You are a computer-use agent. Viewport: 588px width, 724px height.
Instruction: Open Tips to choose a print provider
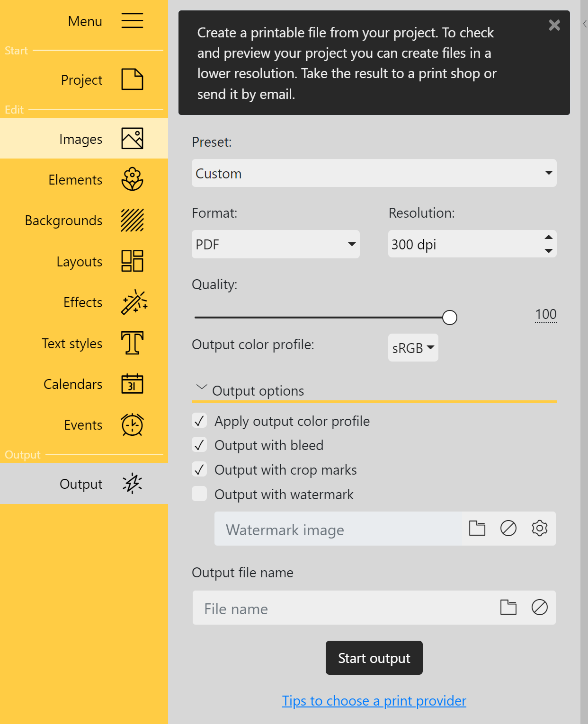point(374,701)
